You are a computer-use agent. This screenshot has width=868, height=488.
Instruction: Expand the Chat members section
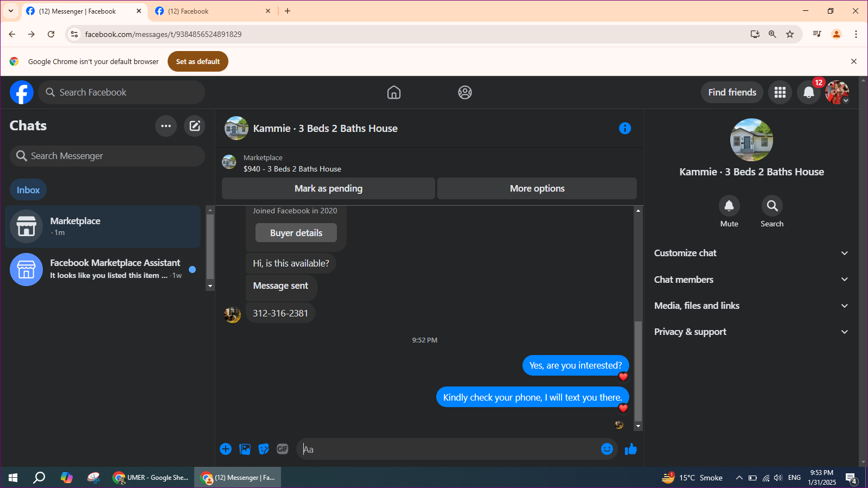pos(751,280)
